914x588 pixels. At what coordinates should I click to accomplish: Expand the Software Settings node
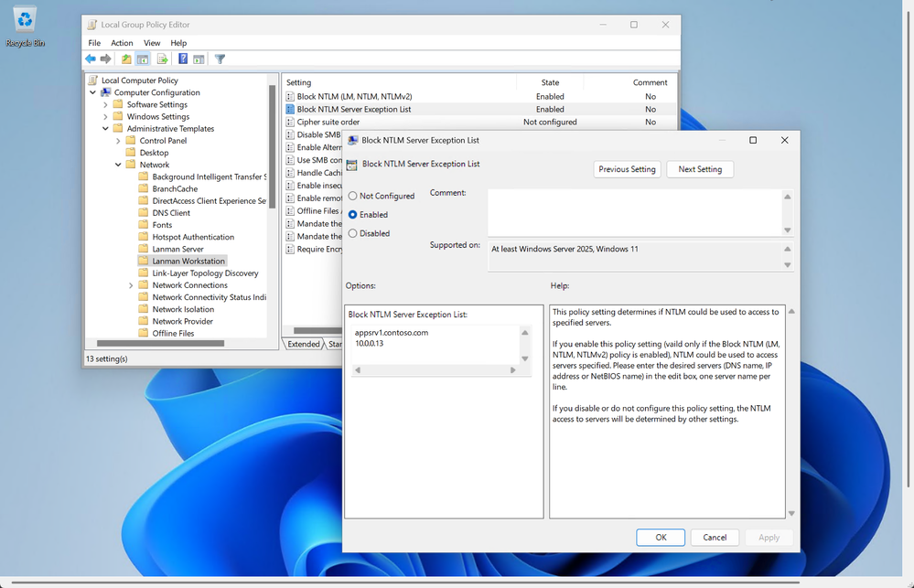(x=105, y=105)
